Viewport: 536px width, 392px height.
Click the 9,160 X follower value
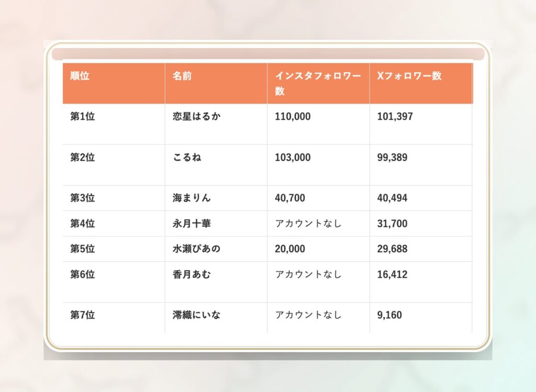coord(389,315)
